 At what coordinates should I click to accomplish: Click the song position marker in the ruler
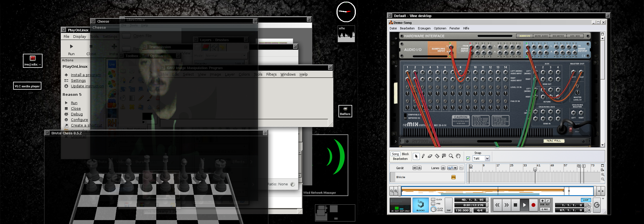pos(535,169)
